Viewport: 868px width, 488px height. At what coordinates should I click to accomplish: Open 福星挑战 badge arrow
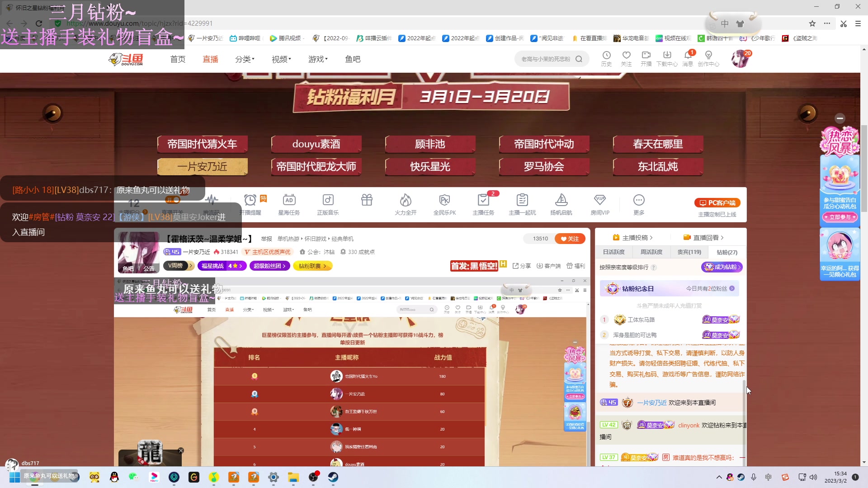point(241,266)
